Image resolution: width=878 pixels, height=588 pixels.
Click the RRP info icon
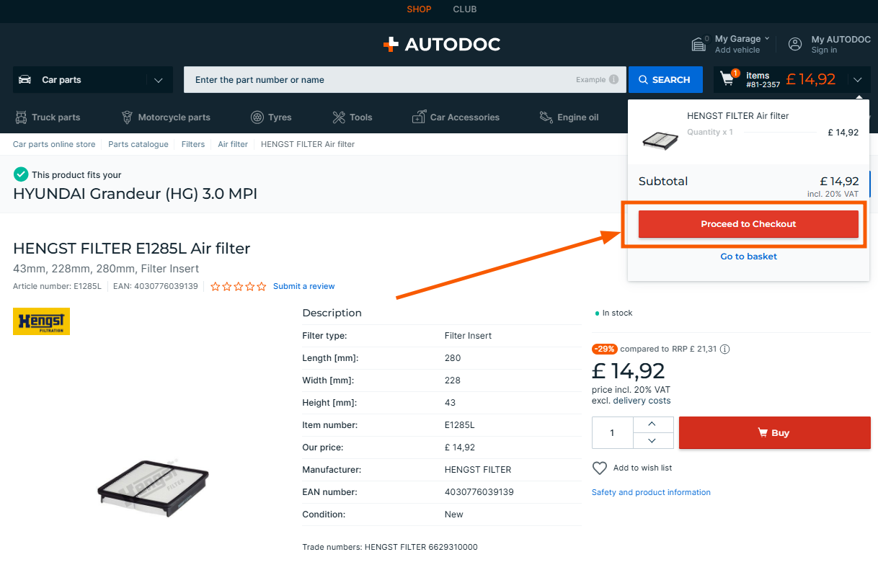point(725,349)
